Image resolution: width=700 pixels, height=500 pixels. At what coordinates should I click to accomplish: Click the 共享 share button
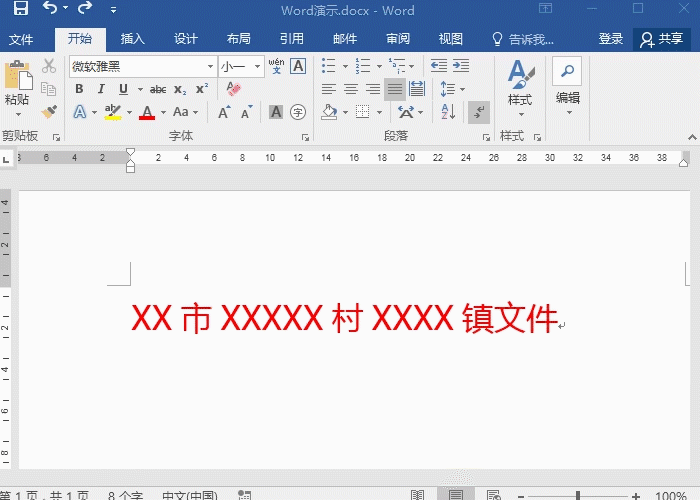(x=662, y=39)
